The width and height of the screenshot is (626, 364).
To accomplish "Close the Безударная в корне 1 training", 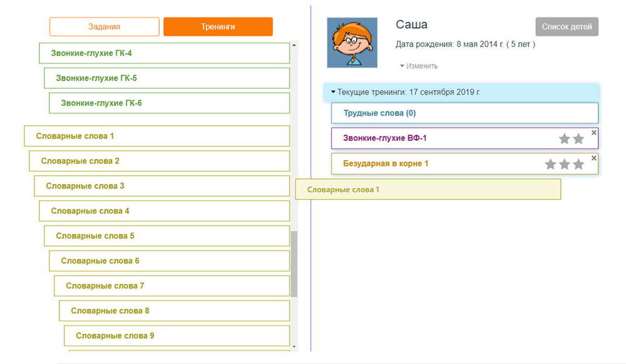I will (x=593, y=158).
